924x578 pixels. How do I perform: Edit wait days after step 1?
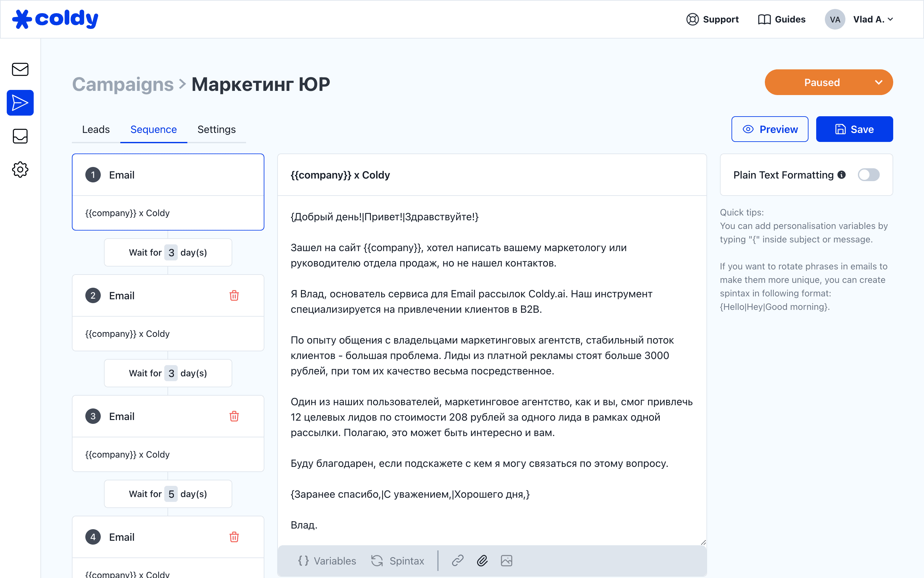tap(171, 252)
